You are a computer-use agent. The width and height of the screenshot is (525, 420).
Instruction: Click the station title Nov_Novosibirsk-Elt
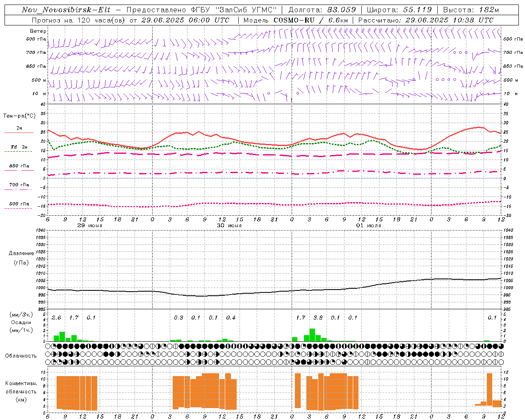pyautogui.click(x=66, y=10)
